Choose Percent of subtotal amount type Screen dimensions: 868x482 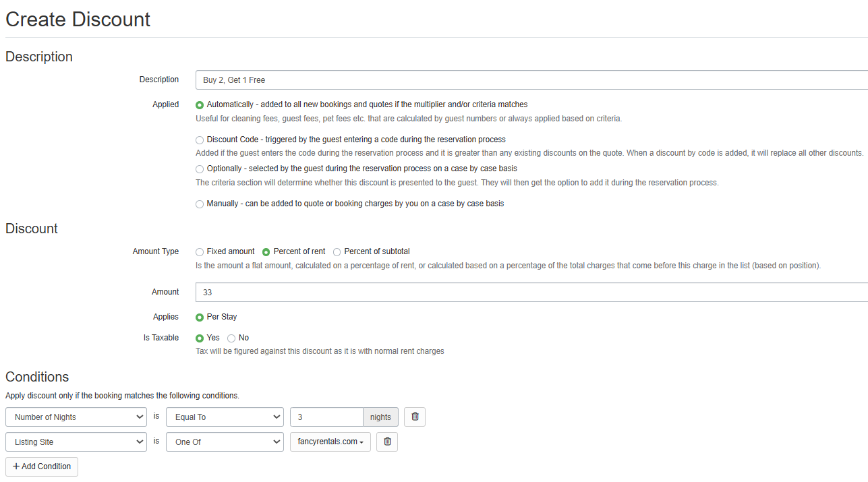pos(337,252)
